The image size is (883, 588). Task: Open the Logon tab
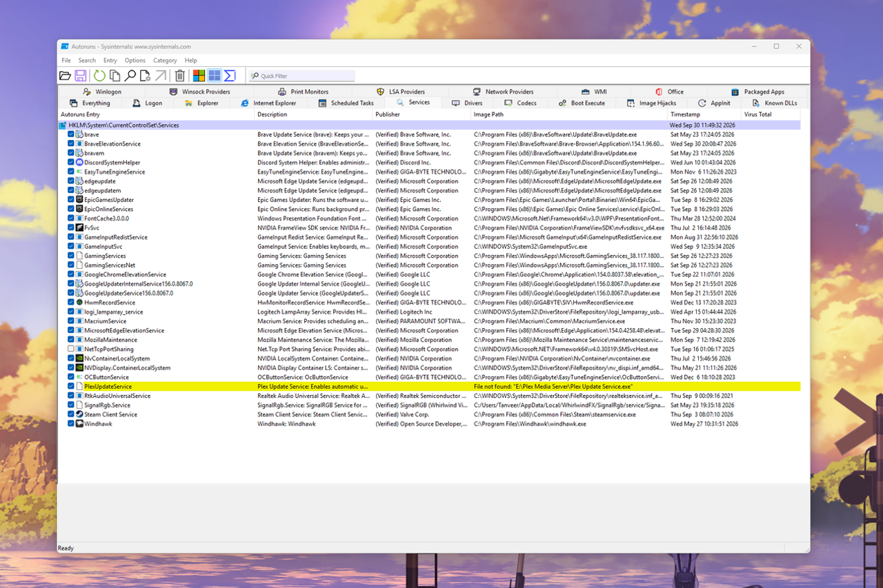147,103
